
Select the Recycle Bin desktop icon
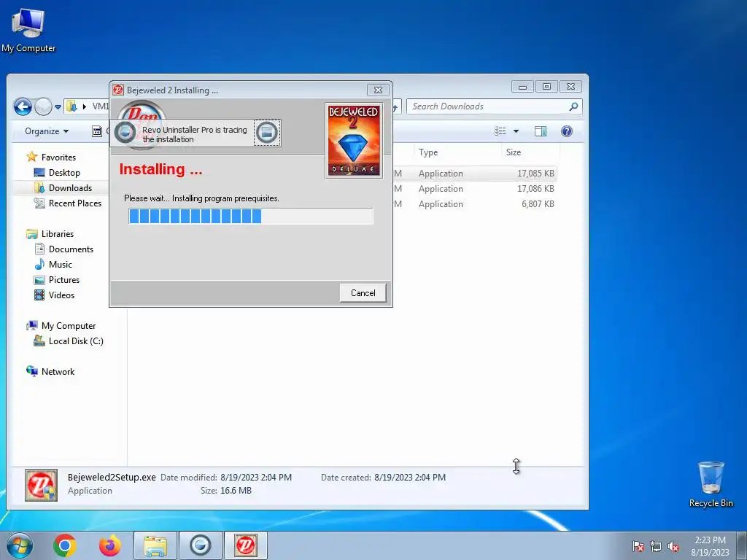(x=711, y=484)
